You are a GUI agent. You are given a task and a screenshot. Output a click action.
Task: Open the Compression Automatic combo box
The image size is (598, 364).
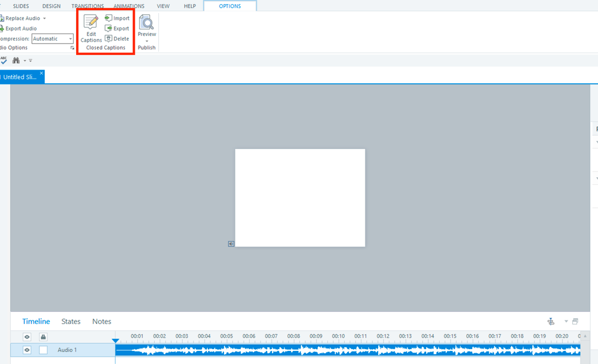click(x=53, y=38)
